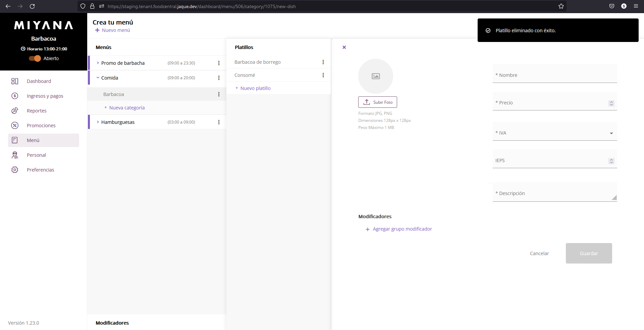The image size is (644, 330).
Task: Click the IEPS stepper arrows
Action: (611, 161)
